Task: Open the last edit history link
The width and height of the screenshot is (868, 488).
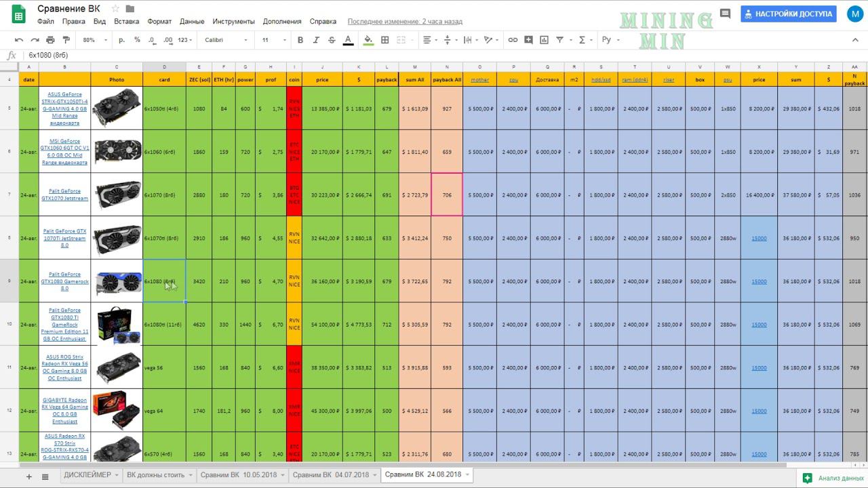Action: [405, 21]
